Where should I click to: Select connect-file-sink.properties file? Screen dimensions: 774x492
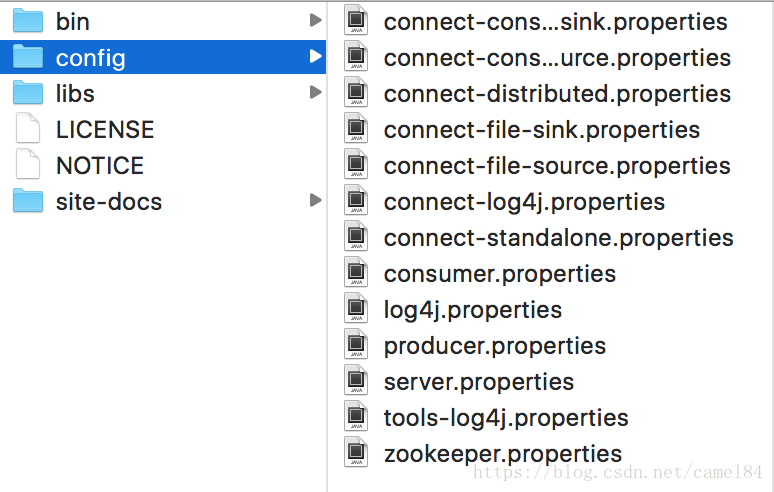coord(542,130)
